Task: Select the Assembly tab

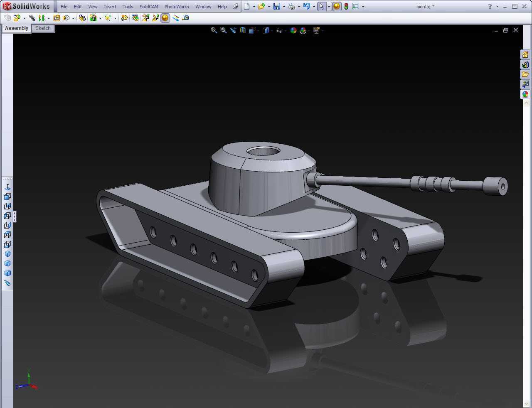Action: click(x=17, y=28)
